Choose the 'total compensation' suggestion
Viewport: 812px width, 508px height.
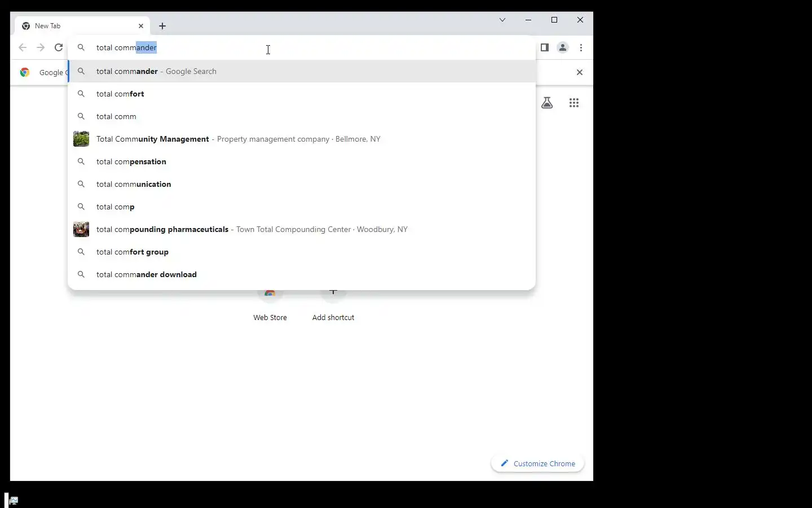[302, 161]
